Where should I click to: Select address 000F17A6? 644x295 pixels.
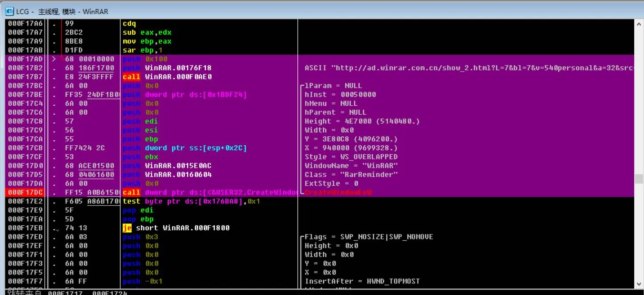(x=26, y=24)
